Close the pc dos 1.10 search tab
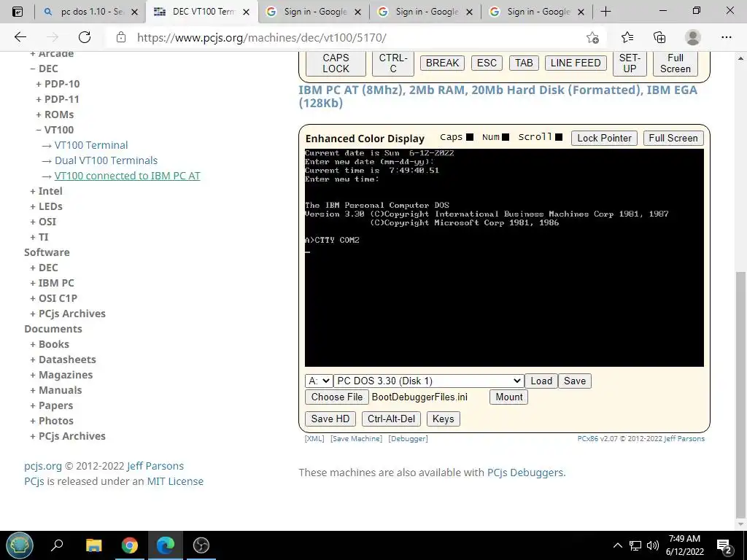The image size is (747, 560). click(x=134, y=12)
